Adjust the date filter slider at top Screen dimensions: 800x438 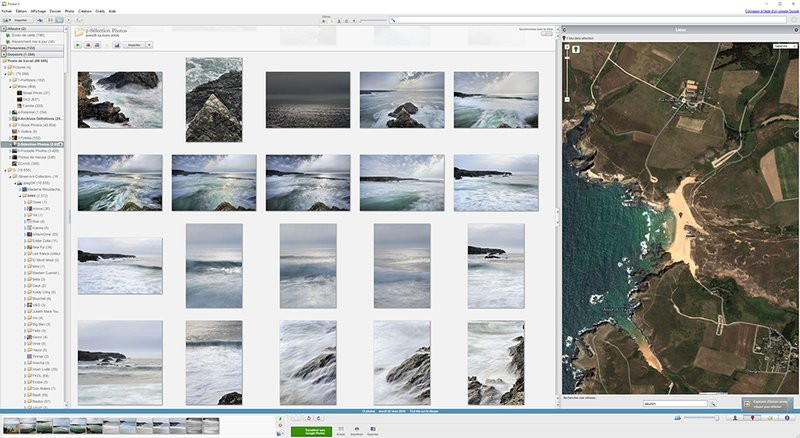pyautogui.click(x=373, y=20)
